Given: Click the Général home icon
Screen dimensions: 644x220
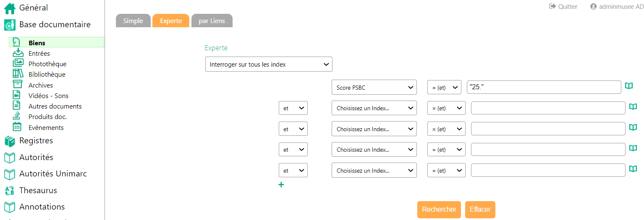Looking at the screenshot, I should (x=10, y=8).
